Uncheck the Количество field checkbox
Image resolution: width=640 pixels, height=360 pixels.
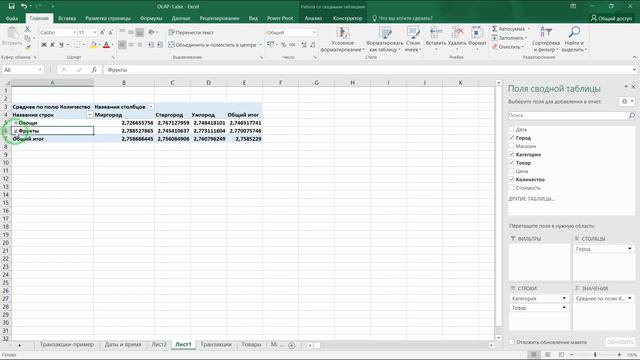pos(511,179)
